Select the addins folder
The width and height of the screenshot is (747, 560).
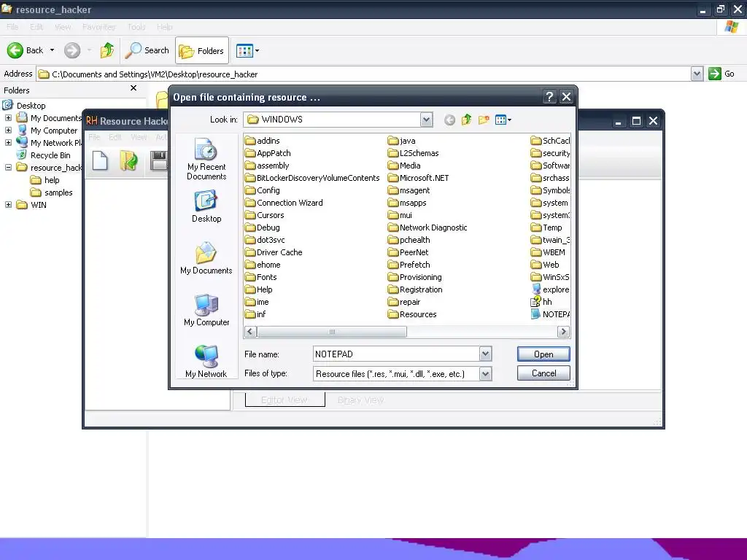click(263, 141)
